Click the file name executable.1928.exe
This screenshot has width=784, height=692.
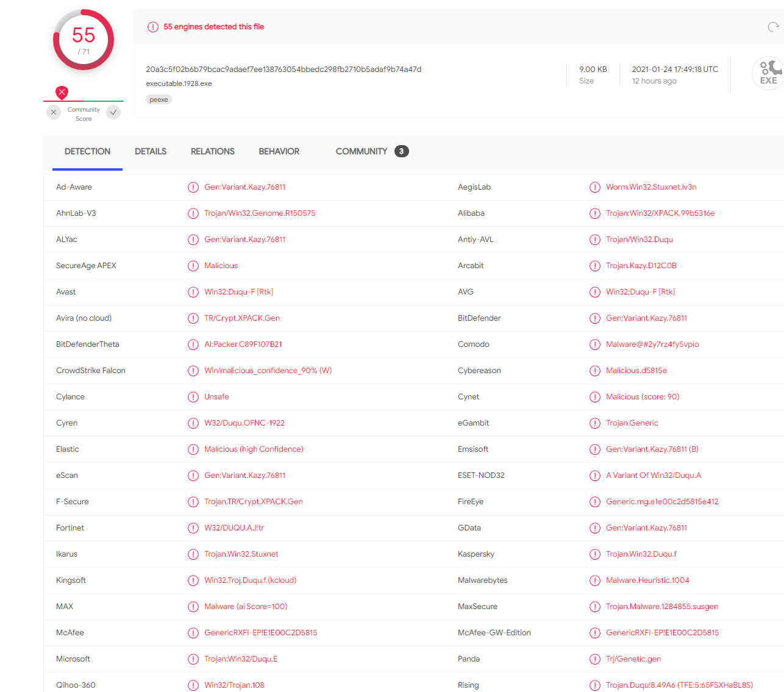[179, 84]
